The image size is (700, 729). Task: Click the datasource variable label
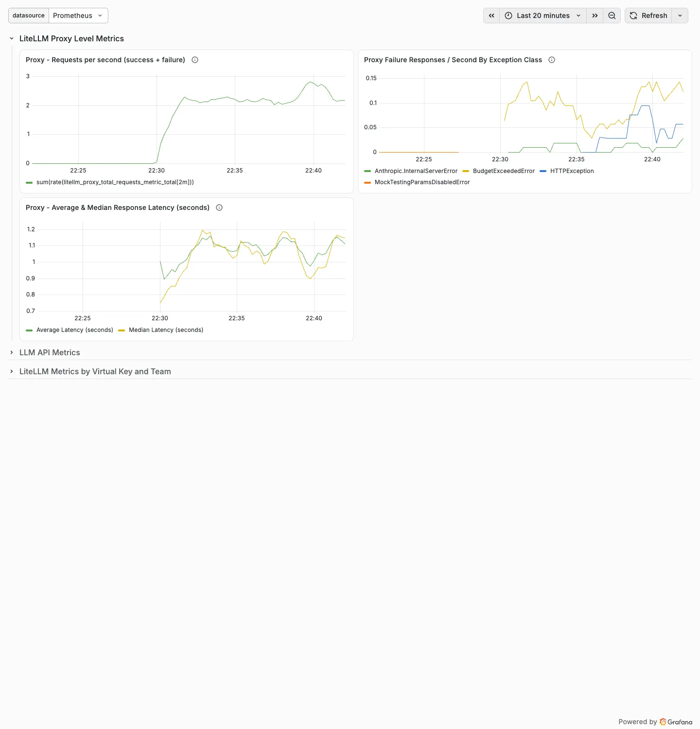[29, 16]
